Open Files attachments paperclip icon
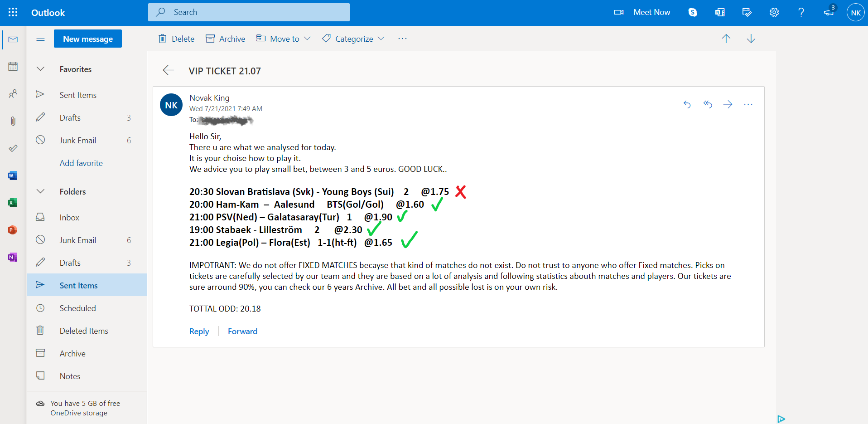Image resolution: width=868 pixels, height=424 pixels. 13,121
